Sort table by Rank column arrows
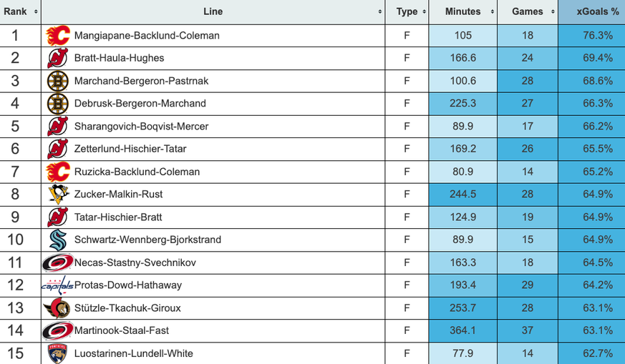The width and height of the screenshot is (625, 364). [x=36, y=12]
